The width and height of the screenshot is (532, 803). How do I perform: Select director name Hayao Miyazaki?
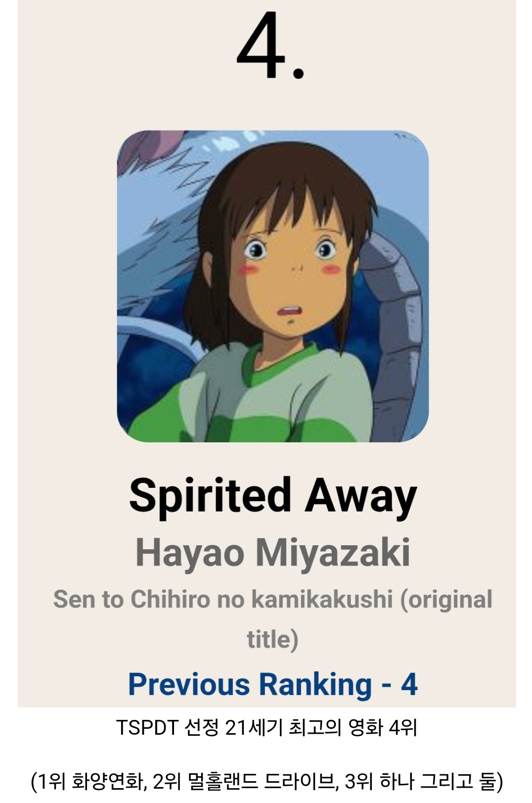coord(273,553)
